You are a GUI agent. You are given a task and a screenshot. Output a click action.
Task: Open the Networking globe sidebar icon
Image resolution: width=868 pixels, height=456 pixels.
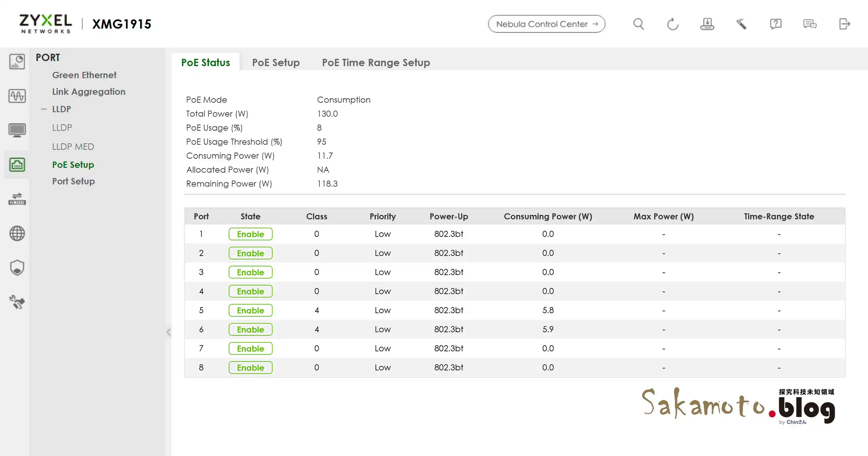(17, 233)
